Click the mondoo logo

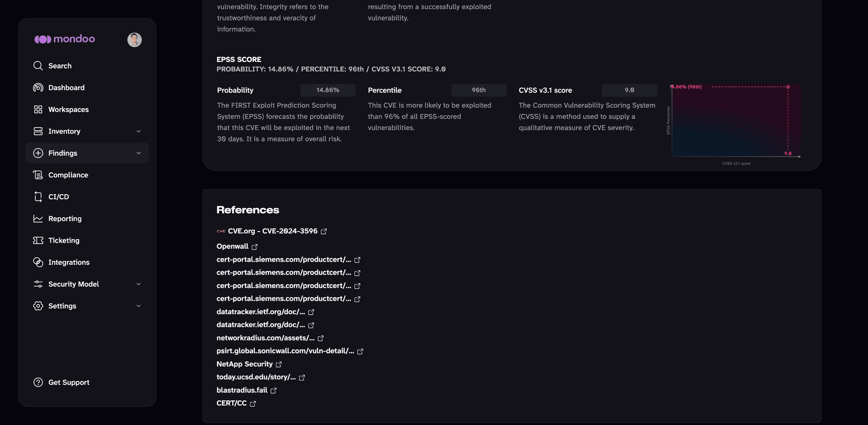pyautogui.click(x=64, y=39)
